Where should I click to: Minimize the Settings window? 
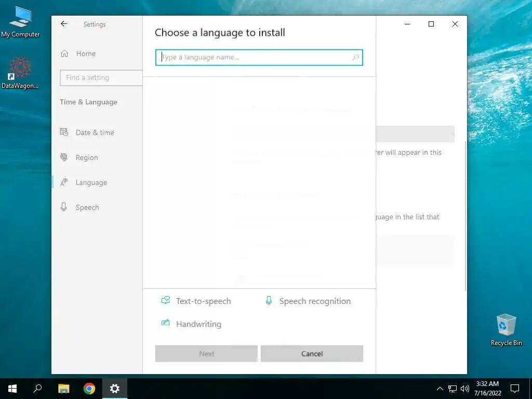[x=407, y=24]
